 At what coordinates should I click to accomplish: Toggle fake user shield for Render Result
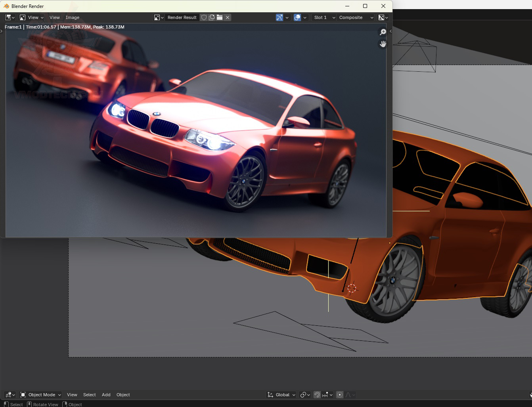(x=204, y=17)
